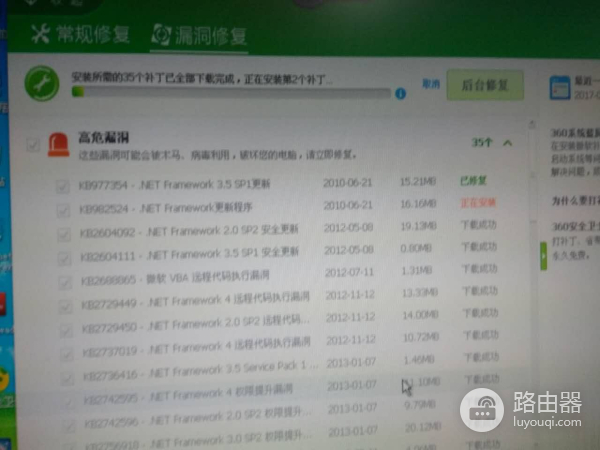
Task: Switch to the 常规修复 tab
Action: coord(80,34)
